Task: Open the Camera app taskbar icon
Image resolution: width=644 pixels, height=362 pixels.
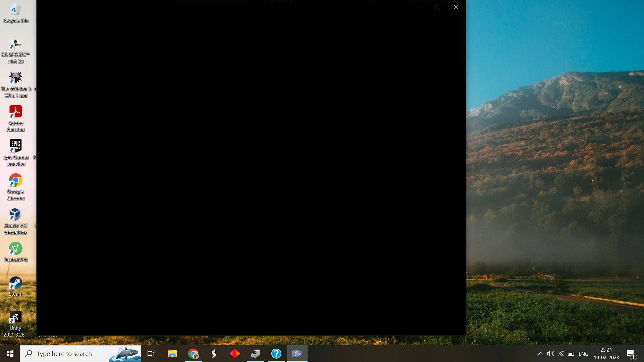Action: pos(297,354)
